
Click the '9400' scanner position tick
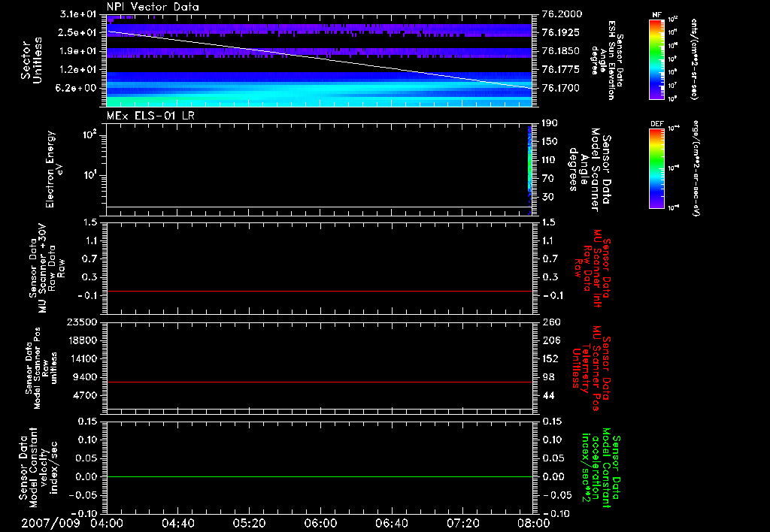[x=84, y=377]
